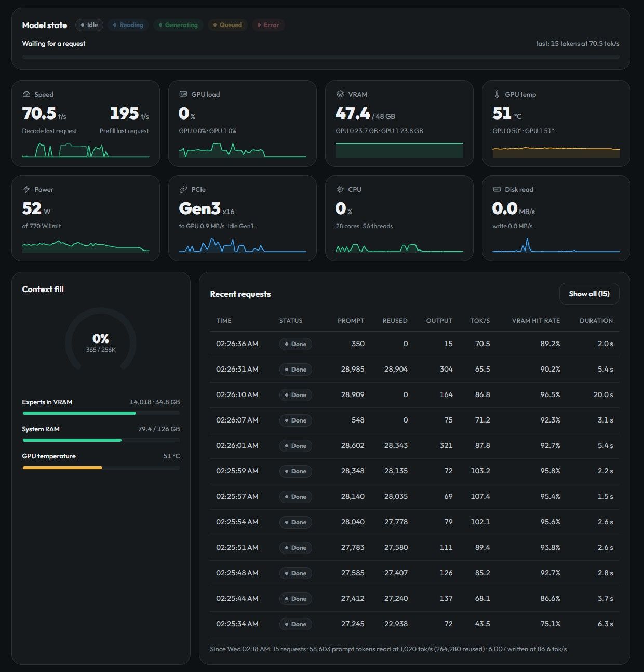Select the Generating state pill
Screen dimensions: 644x672
(178, 25)
